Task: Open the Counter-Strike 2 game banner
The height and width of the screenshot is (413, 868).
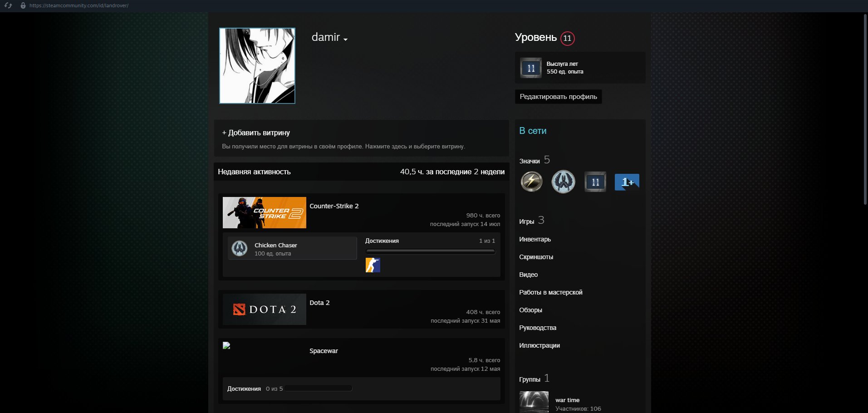Action: tap(265, 212)
